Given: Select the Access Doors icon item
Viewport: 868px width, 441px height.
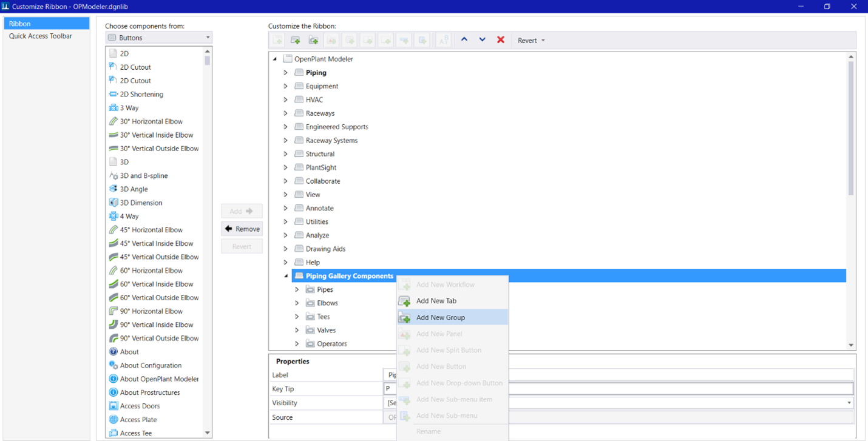Looking at the screenshot, I should [x=114, y=406].
